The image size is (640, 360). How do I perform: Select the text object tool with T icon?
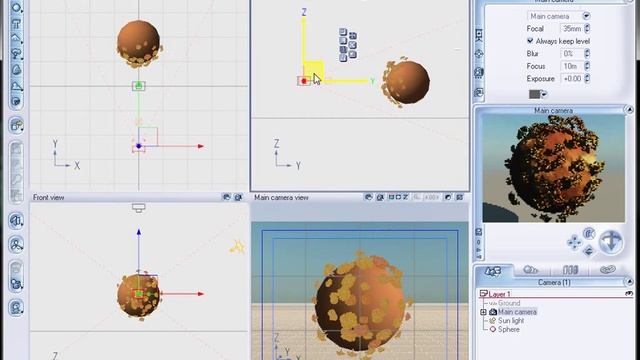[x=16, y=23]
